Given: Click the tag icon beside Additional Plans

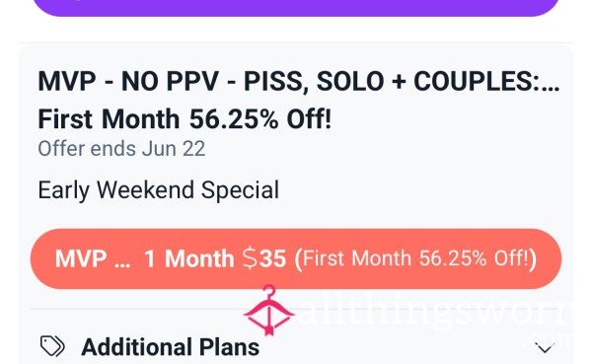Looking at the screenshot, I should (x=52, y=346).
